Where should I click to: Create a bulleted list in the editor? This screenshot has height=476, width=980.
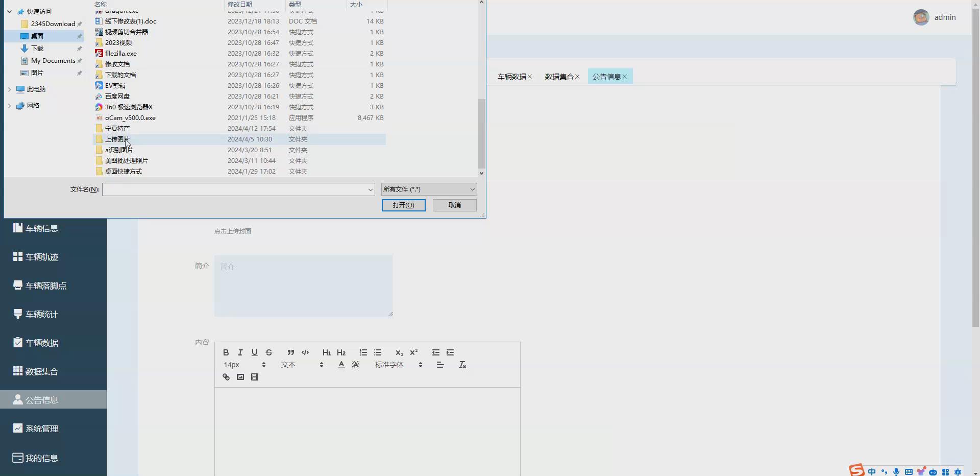pyautogui.click(x=378, y=352)
